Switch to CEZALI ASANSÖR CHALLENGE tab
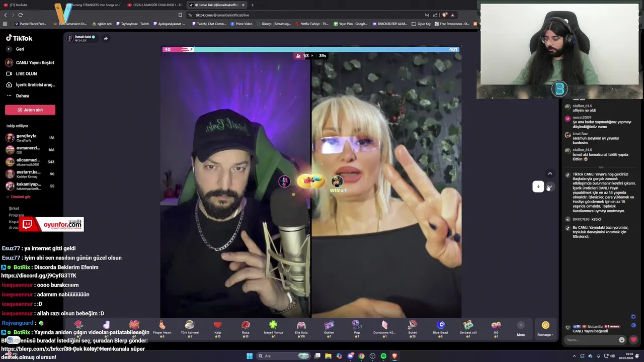 [x=154, y=5]
